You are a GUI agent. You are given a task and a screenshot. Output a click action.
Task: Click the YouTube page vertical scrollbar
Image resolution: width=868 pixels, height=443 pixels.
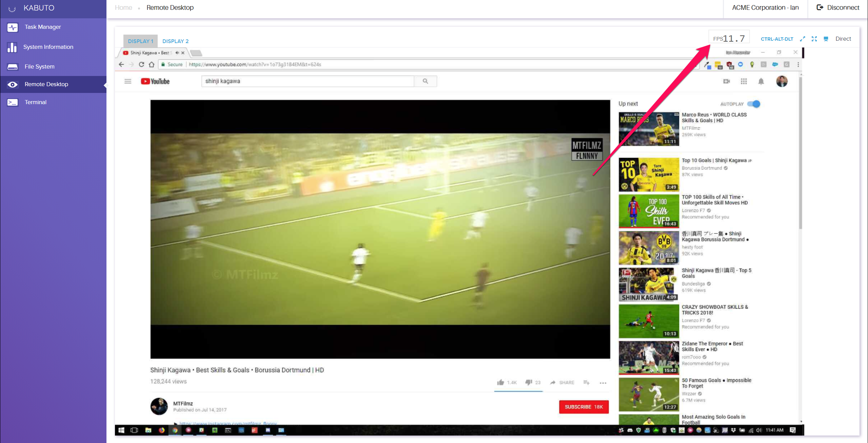point(800,153)
